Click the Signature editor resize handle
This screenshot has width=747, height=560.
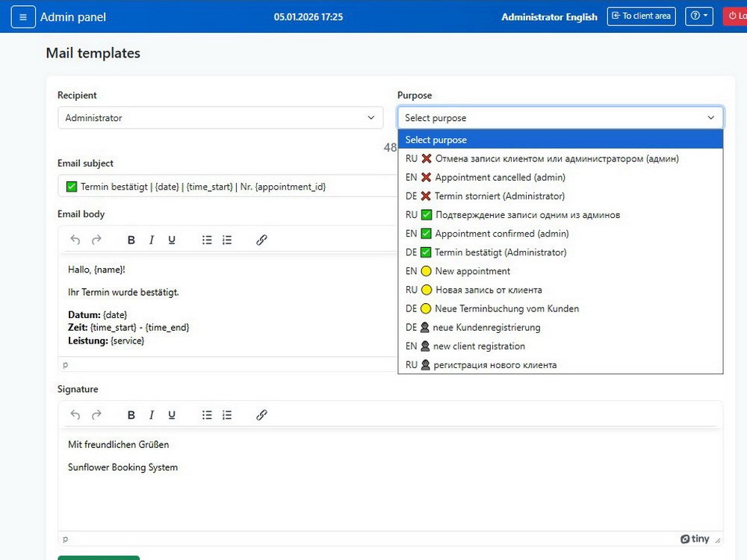(x=718, y=540)
